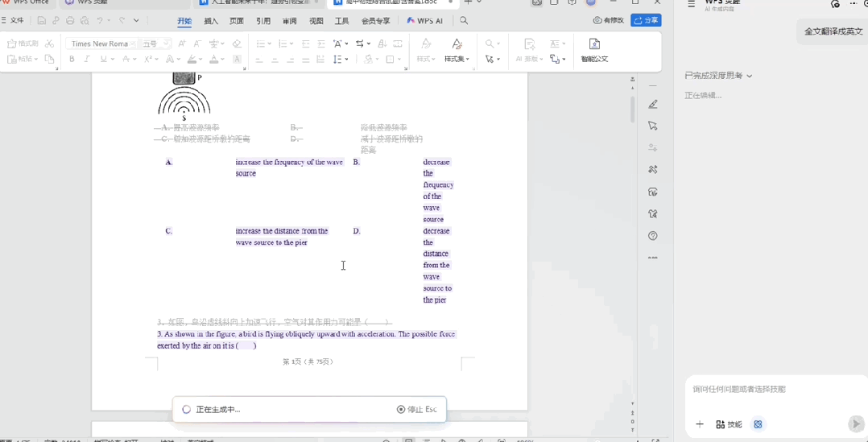Expand the AI Layout (AI 排版) dropdown
Image resolution: width=868 pixels, height=442 pixels.
click(529, 59)
